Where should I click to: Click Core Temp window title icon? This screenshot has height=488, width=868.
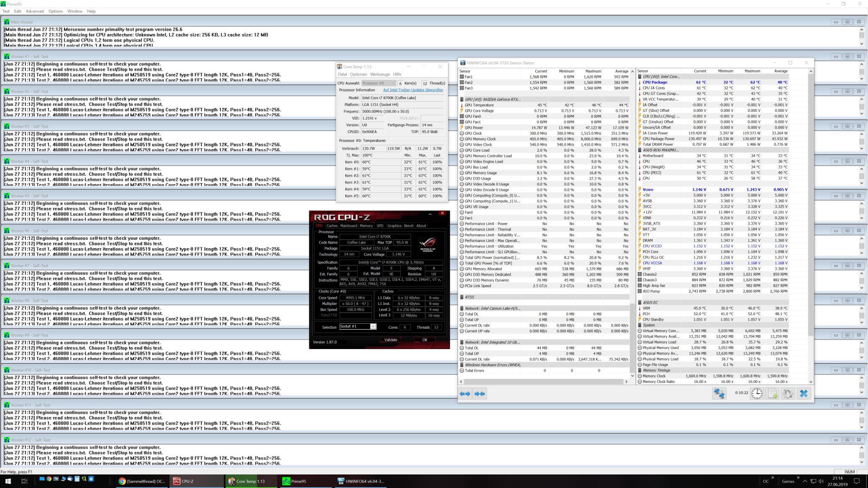click(339, 67)
